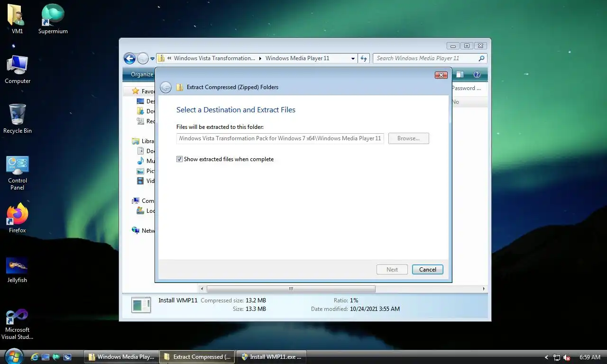Open the Organize menu in Explorer

(142, 74)
